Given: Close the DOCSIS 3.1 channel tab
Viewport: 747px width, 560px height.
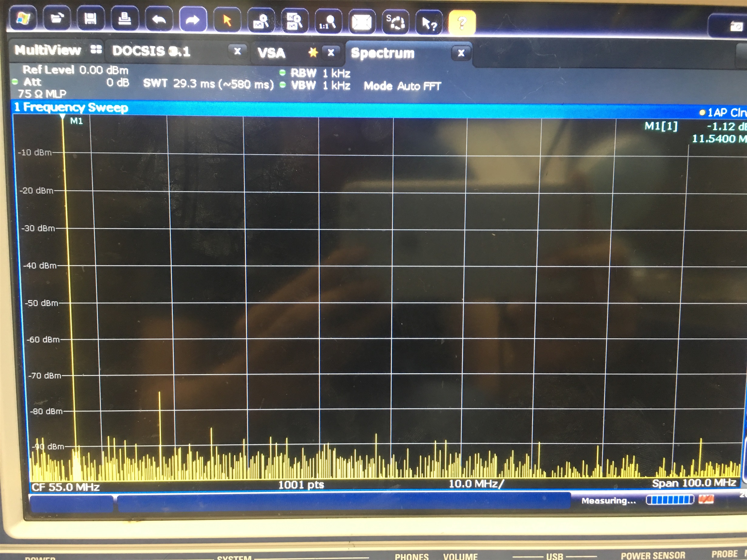Looking at the screenshot, I should [x=237, y=51].
